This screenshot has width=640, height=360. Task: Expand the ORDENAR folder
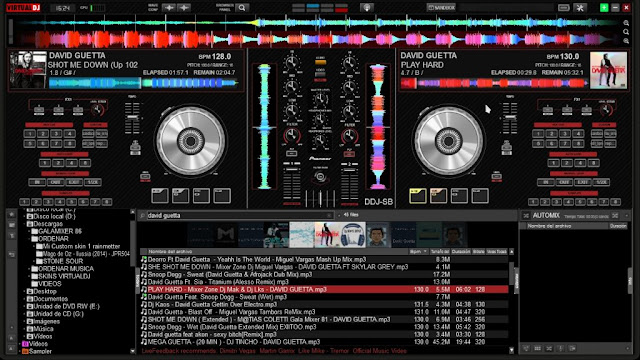click(29, 239)
